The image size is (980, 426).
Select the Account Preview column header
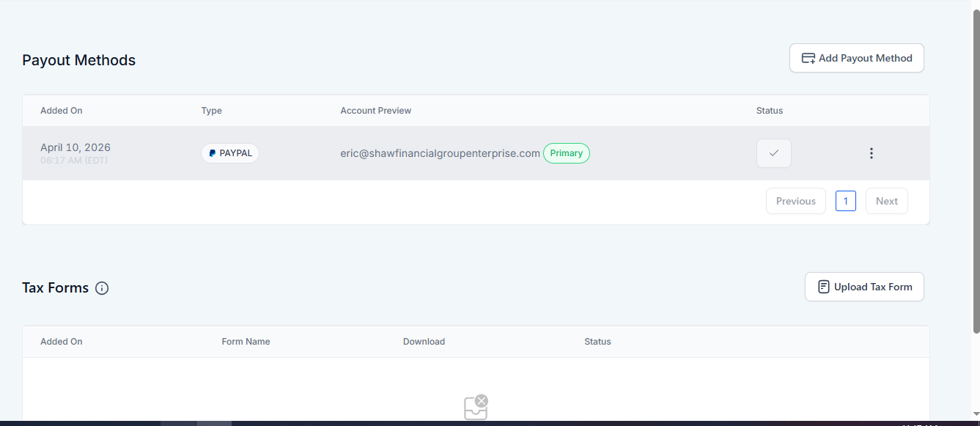click(x=375, y=110)
